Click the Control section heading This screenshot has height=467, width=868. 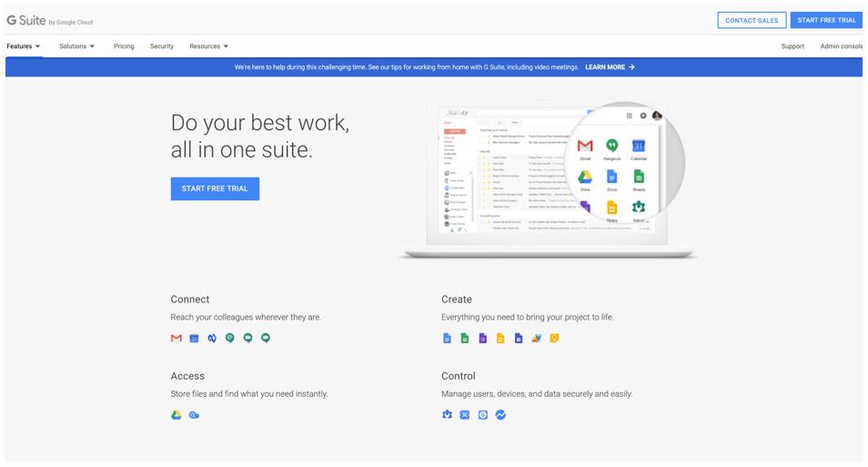tap(459, 376)
